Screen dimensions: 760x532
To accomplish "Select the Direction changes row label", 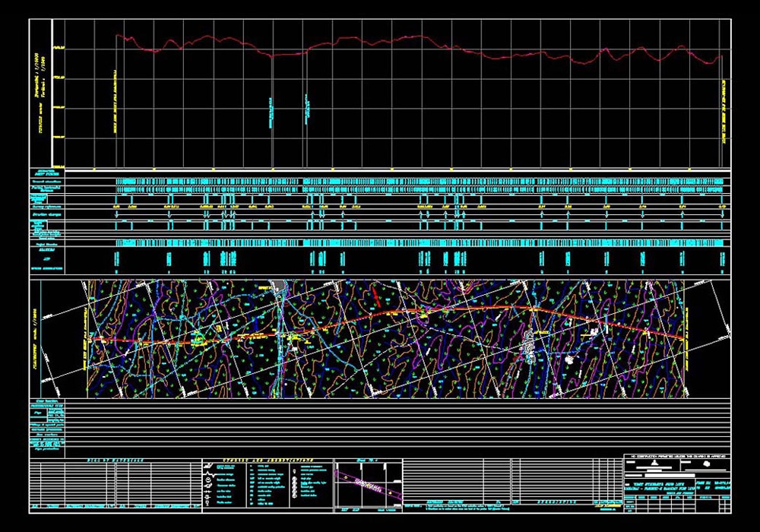I will 47,216.
